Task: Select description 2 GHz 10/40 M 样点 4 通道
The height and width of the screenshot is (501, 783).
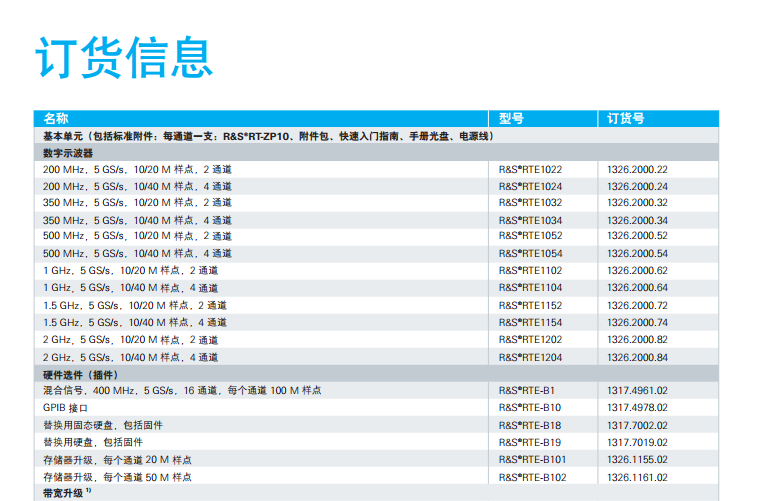Action: pyautogui.click(x=131, y=357)
